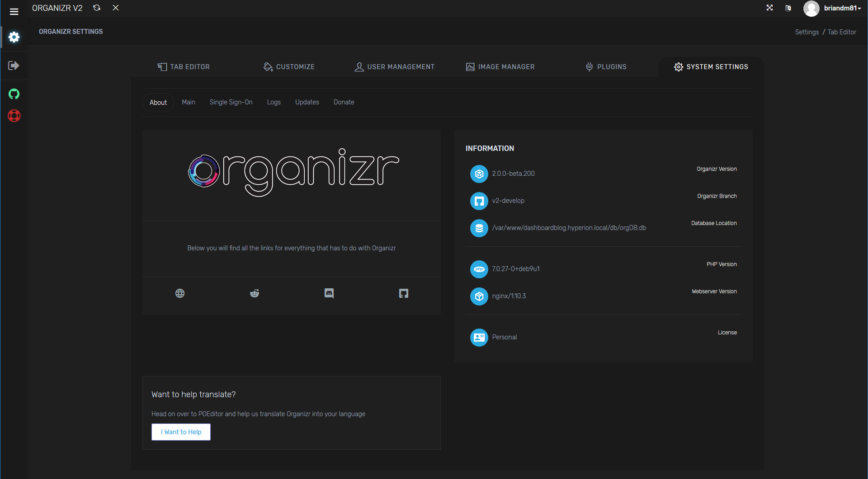Click the PHP Version icon

479,269
